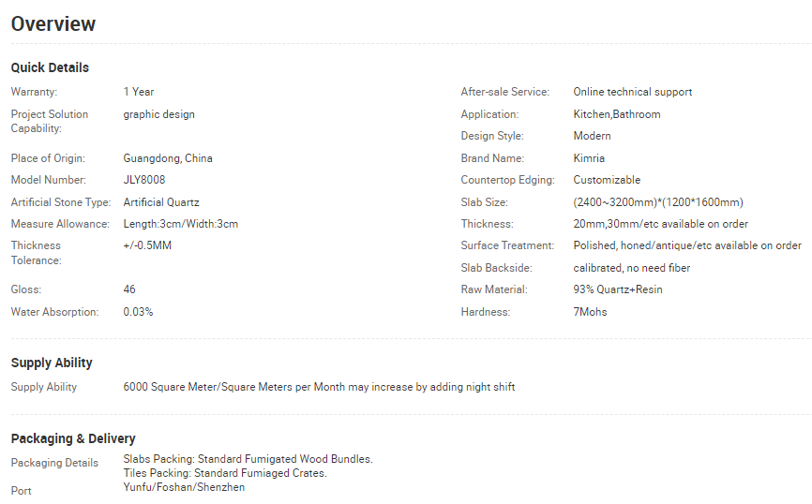Click the Supply Ability section heading
The height and width of the screenshot is (504, 812).
coord(52,363)
